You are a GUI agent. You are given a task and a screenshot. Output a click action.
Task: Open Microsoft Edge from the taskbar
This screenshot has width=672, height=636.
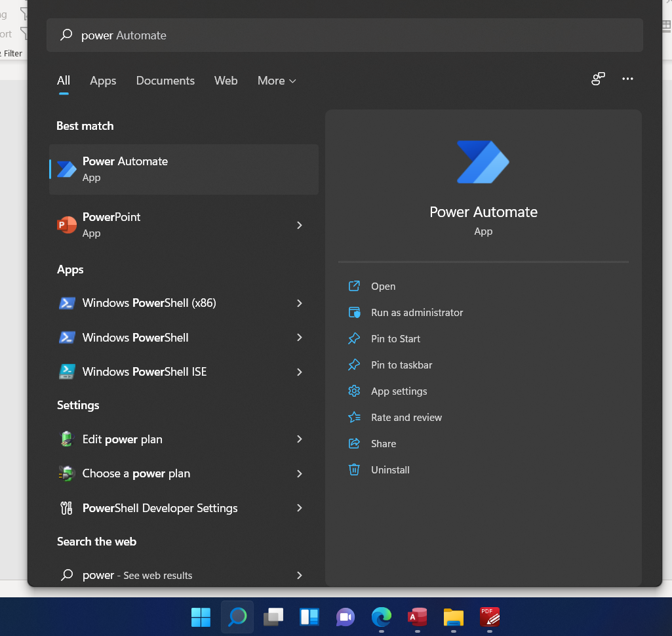tap(382, 617)
